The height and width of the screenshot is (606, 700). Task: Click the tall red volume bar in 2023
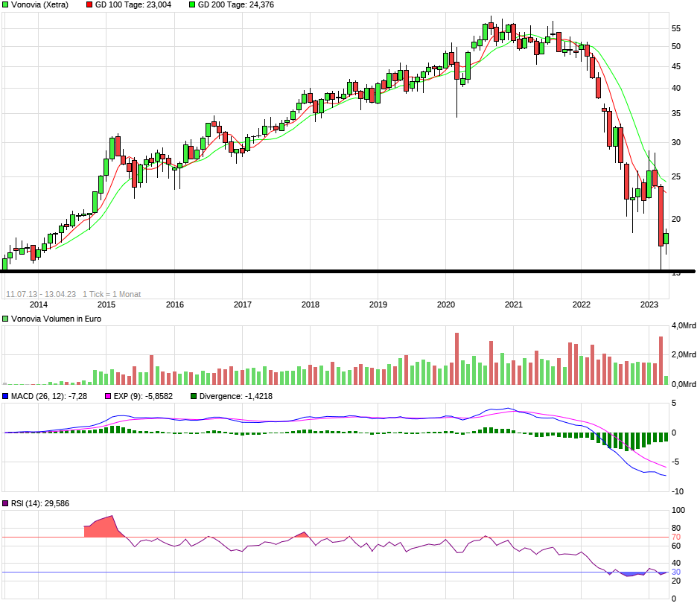(661, 360)
